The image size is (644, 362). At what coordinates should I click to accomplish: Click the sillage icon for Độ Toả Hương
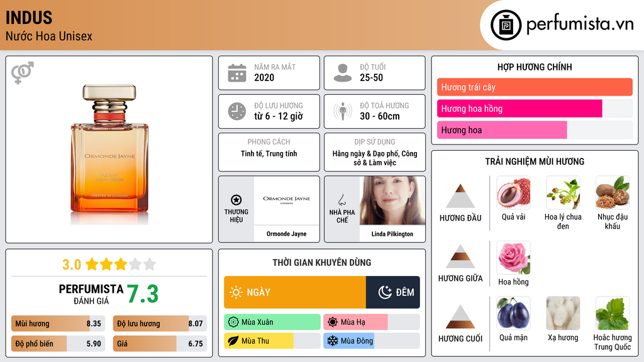click(343, 111)
